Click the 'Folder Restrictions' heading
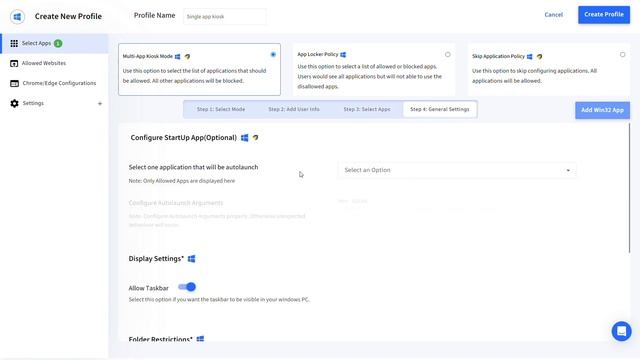Screen dimensions: 640x360 click(x=160, y=339)
